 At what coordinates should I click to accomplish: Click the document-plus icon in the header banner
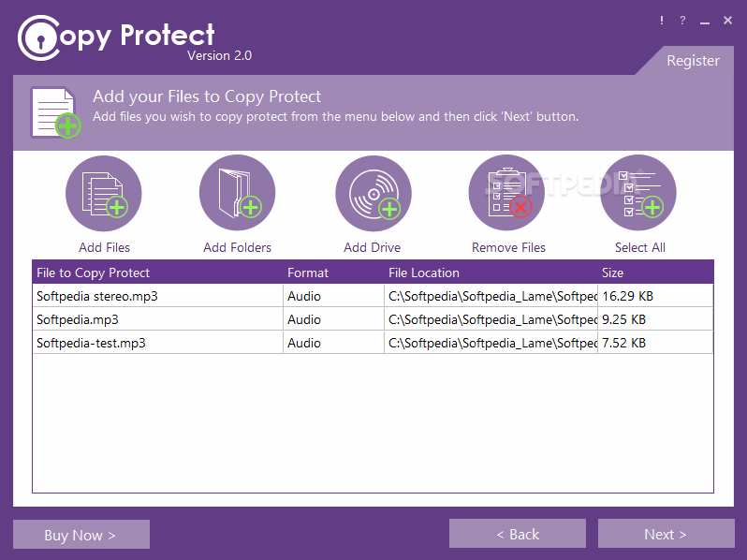click(x=55, y=112)
